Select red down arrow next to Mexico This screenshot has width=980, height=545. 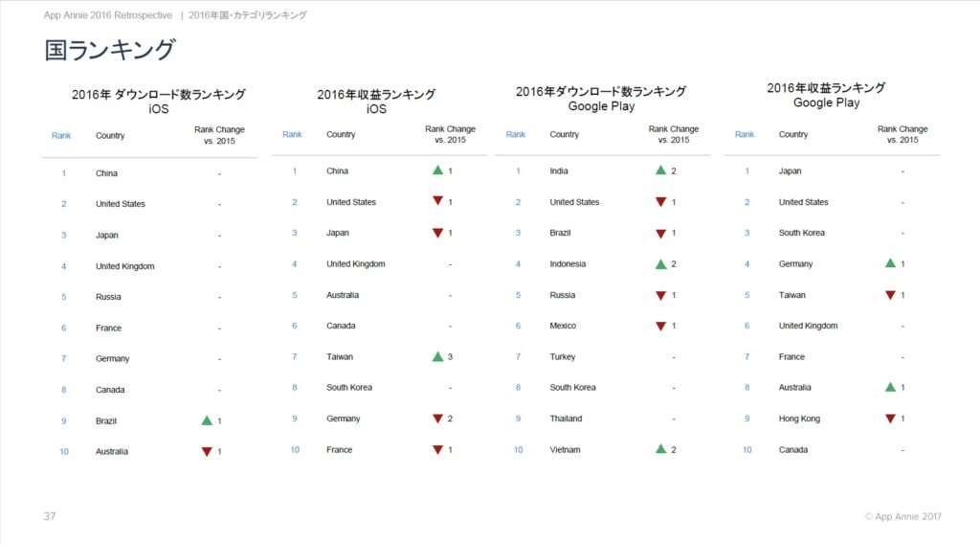click(660, 327)
